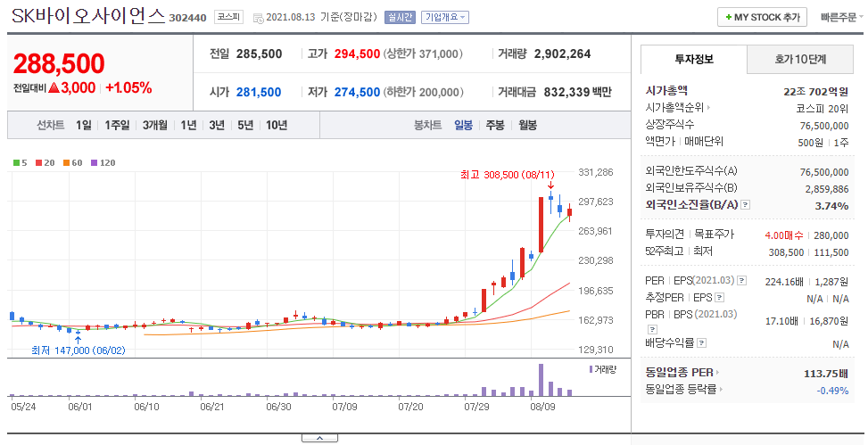Switch to the 호가10단계 tab
868x445 pixels.
pos(800,59)
